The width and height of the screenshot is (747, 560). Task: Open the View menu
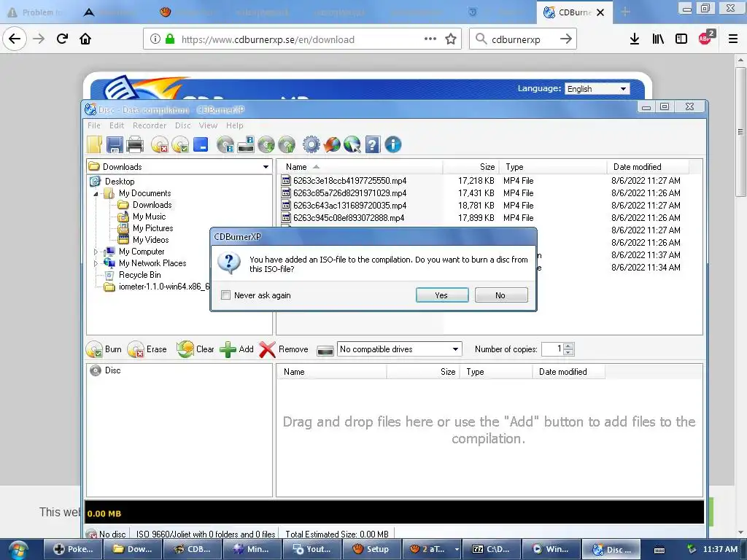tap(208, 125)
